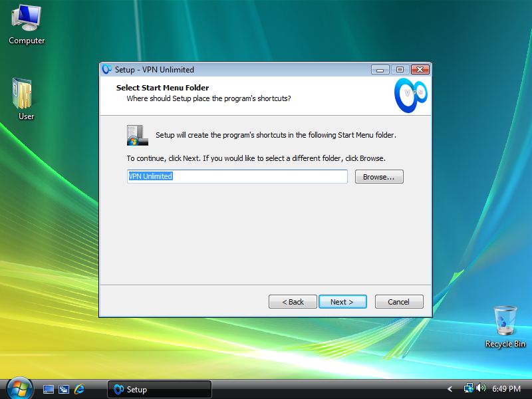The image size is (532, 399).
Task: Click the 'Setup - VPN Unlimited' title text
Action: click(x=154, y=70)
